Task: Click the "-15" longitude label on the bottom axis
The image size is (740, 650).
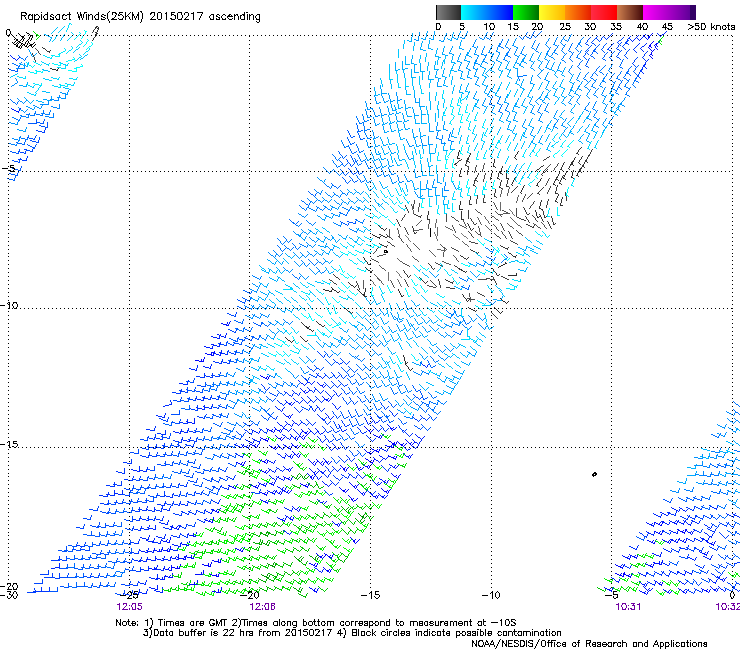Action: click(370, 595)
